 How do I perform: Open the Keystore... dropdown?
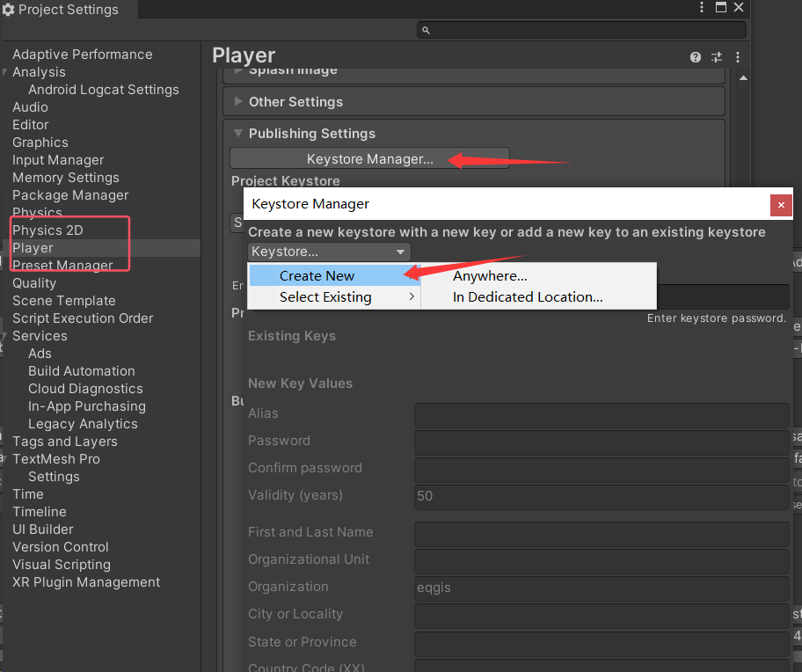tap(329, 252)
